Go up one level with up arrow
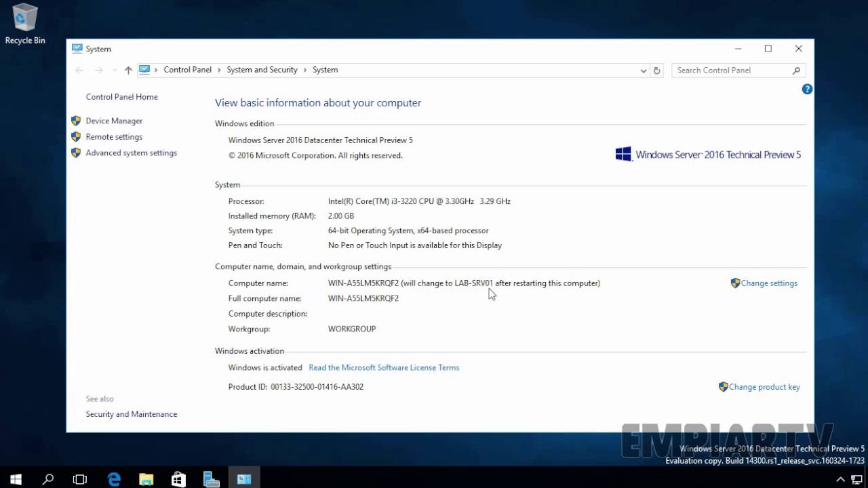Image resolution: width=868 pixels, height=488 pixels. click(x=128, y=70)
